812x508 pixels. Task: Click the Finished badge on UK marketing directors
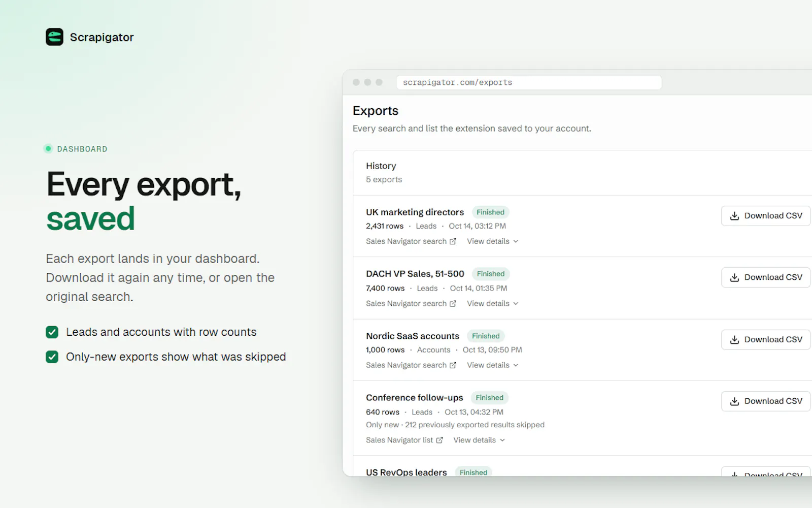[x=490, y=212]
